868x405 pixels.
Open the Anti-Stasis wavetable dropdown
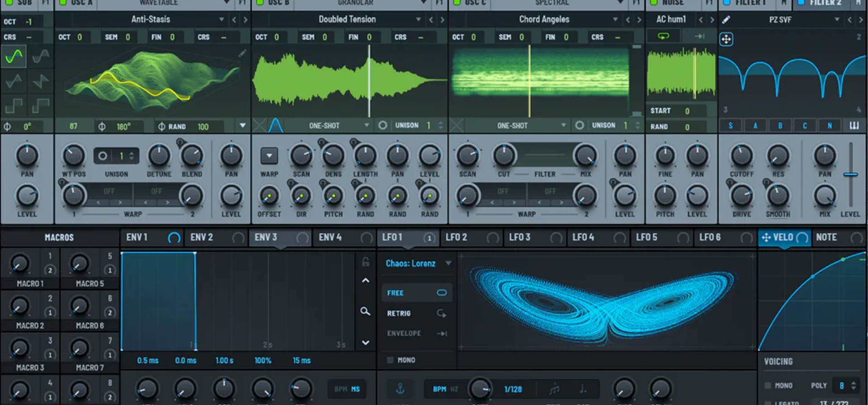click(222, 19)
